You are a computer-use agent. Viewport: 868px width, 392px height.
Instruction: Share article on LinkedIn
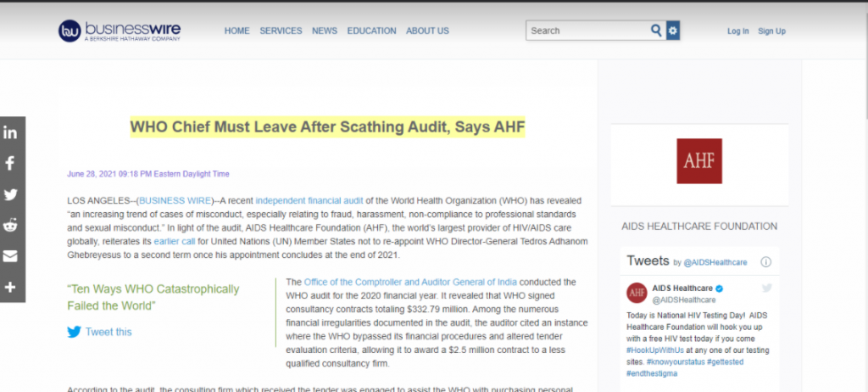point(10,132)
